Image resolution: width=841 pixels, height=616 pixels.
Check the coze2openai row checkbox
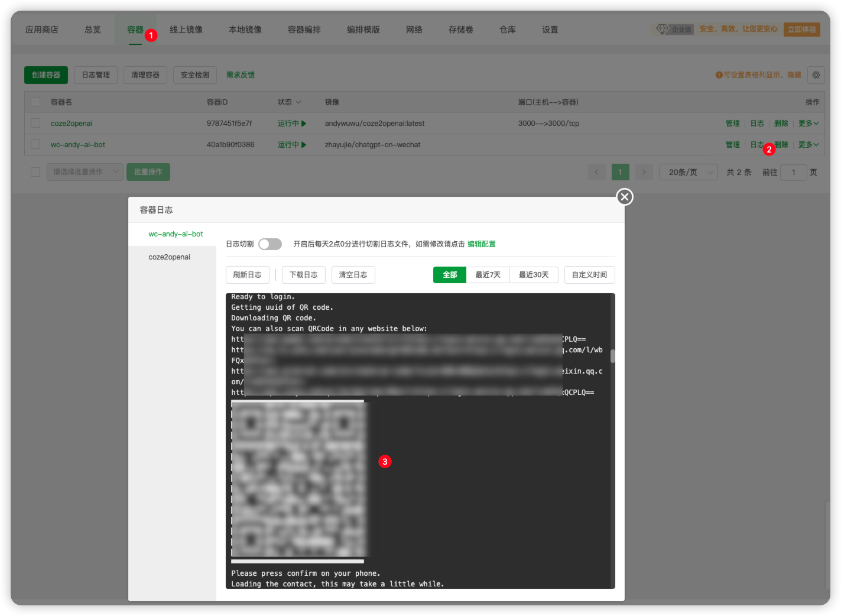pyautogui.click(x=35, y=123)
